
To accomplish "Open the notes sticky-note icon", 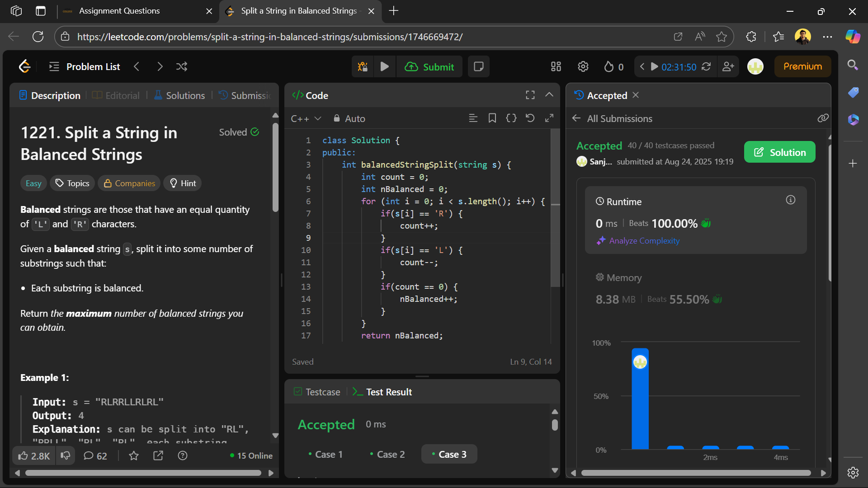I will click(478, 67).
